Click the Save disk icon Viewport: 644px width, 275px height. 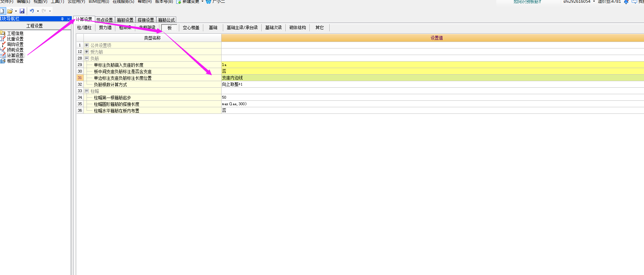[x=22, y=11]
